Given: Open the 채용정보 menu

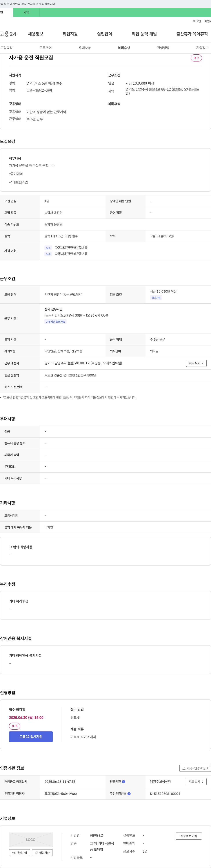Looking at the screenshot, I should (x=36, y=34).
